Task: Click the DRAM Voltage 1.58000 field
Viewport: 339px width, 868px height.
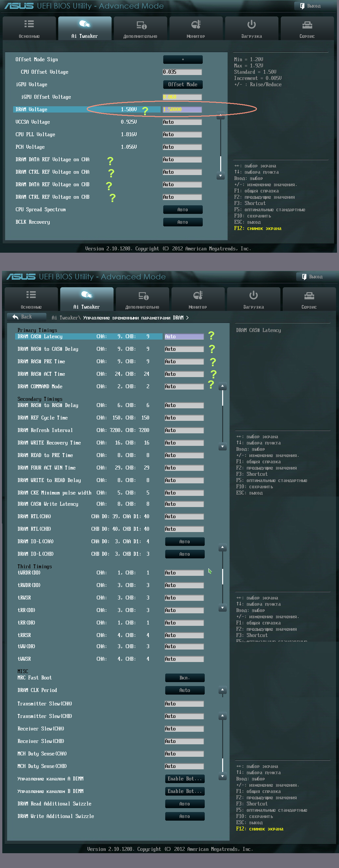Action: (182, 110)
